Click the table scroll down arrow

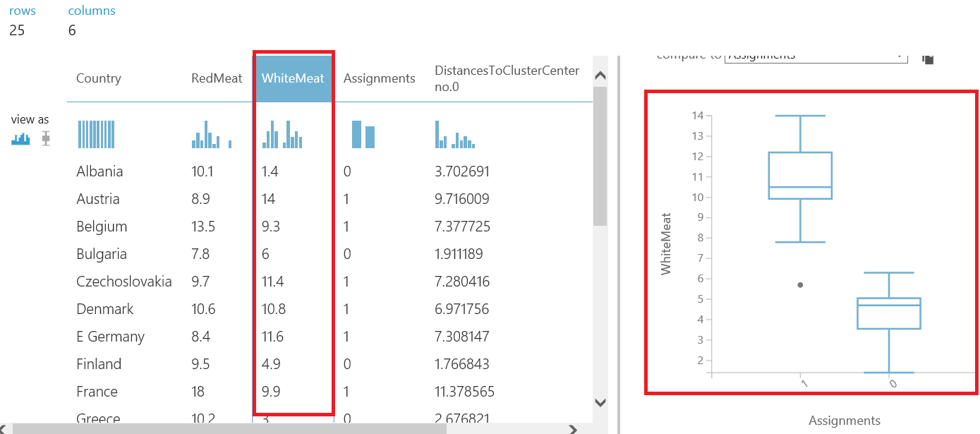(x=600, y=403)
